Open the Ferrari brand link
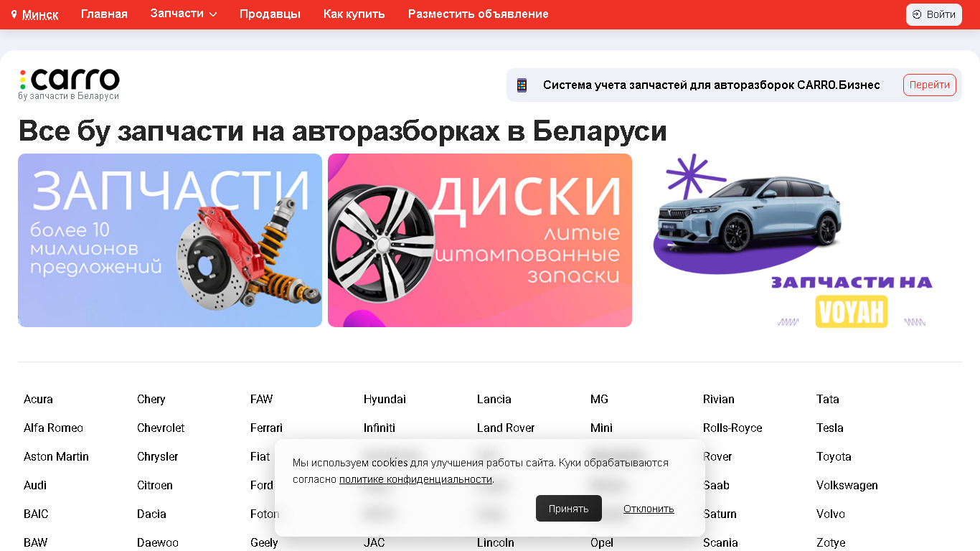980x551 pixels. 266,428
